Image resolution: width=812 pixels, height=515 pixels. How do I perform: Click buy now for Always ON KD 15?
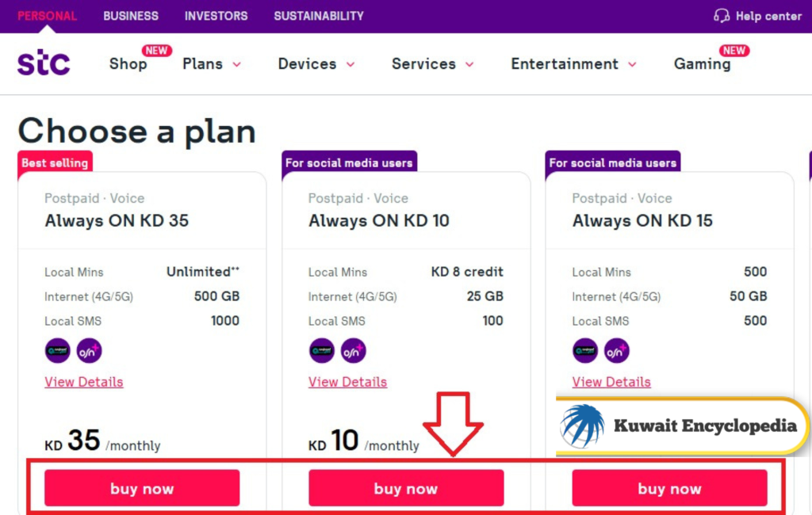pos(669,488)
